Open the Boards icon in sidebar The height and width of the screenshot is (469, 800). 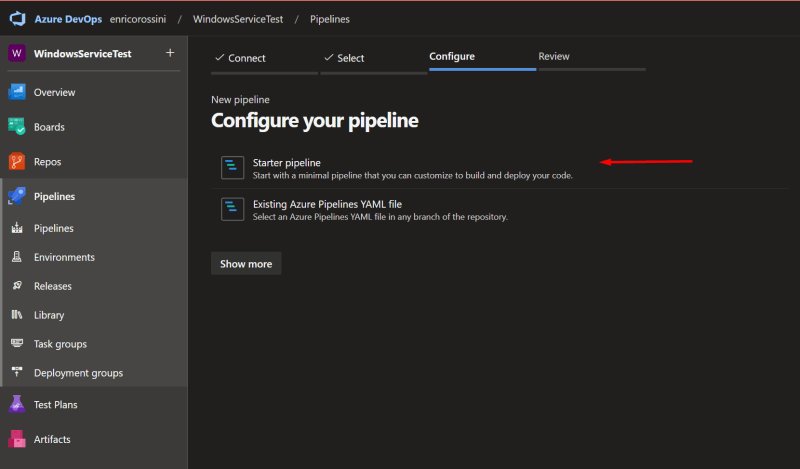point(17,127)
